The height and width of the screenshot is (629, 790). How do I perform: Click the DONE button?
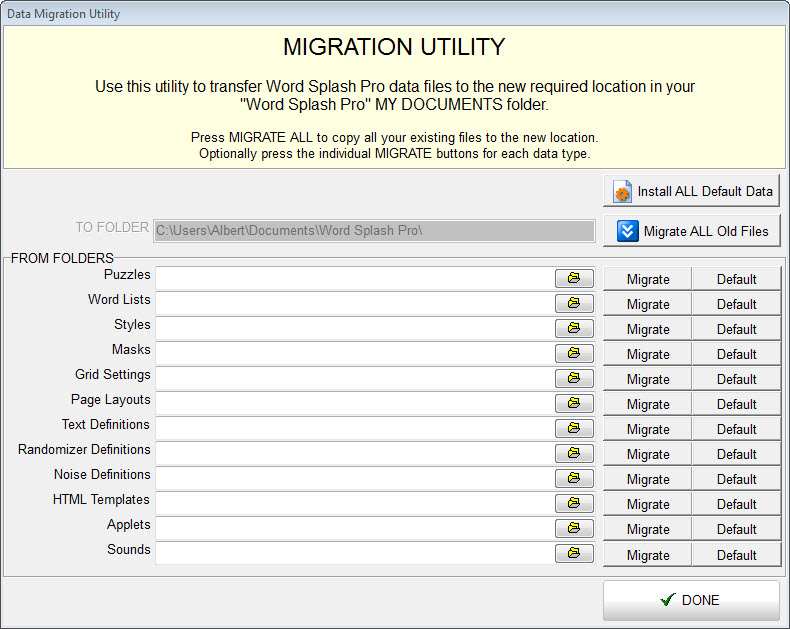(x=691, y=600)
